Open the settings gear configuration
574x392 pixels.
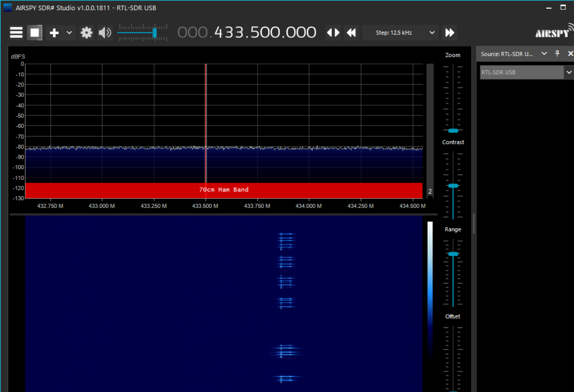coord(86,33)
